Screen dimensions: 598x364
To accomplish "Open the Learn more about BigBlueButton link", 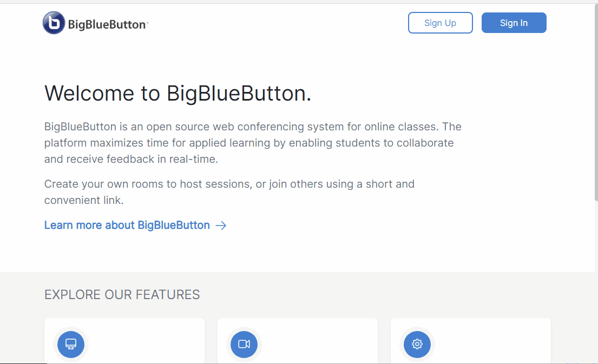I will tap(127, 225).
